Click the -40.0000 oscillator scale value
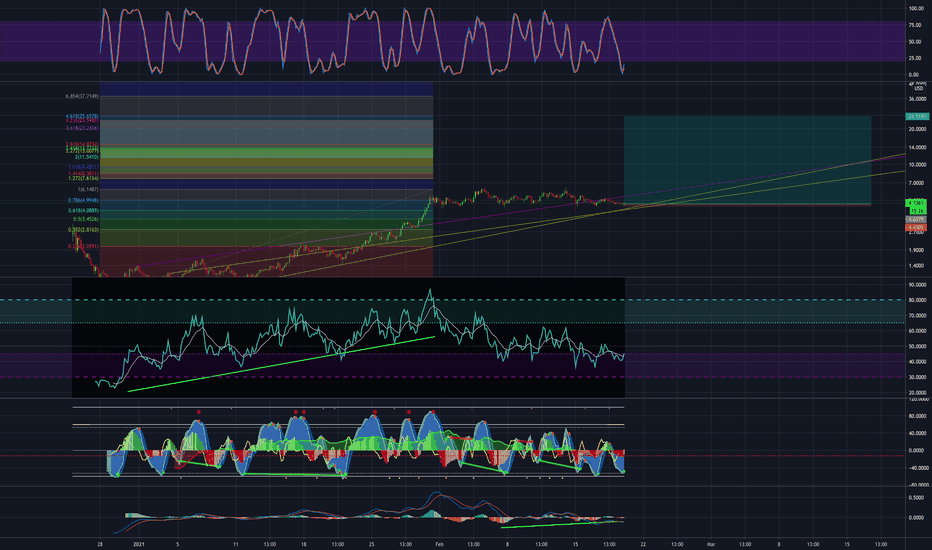Image resolution: width=932 pixels, height=550 pixels. tap(917, 468)
